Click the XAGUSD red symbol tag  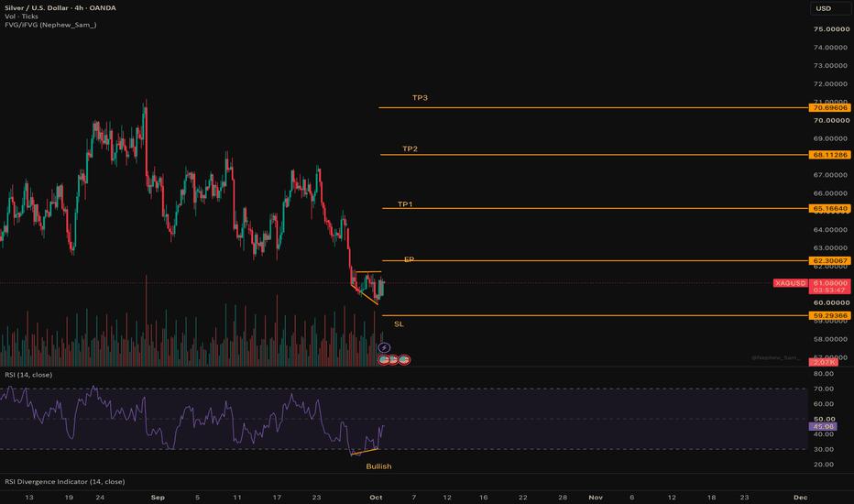pyautogui.click(x=790, y=283)
